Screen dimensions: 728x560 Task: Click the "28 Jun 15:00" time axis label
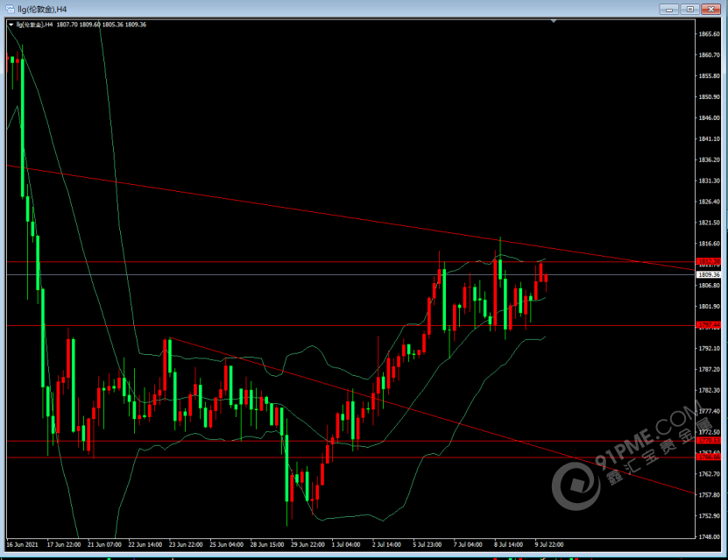[267, 544]
